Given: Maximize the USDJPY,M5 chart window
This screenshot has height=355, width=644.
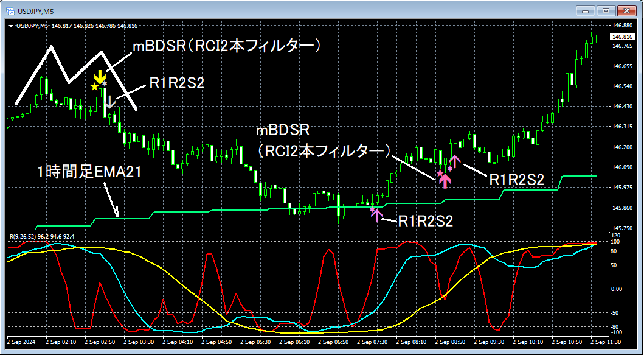Looking at the screenshot, I should point(606,10).
